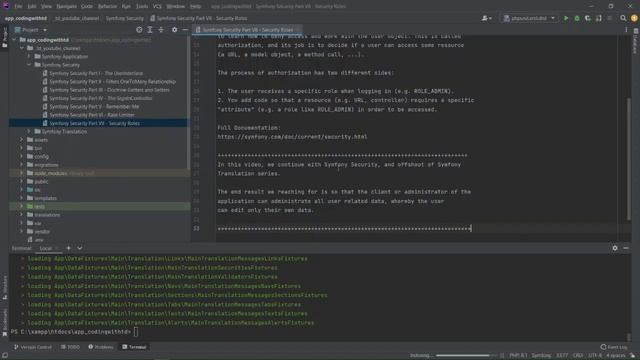This screenshot has height=360, width=640.
Task: Expand the templates folder
Action: click(22, 198)
